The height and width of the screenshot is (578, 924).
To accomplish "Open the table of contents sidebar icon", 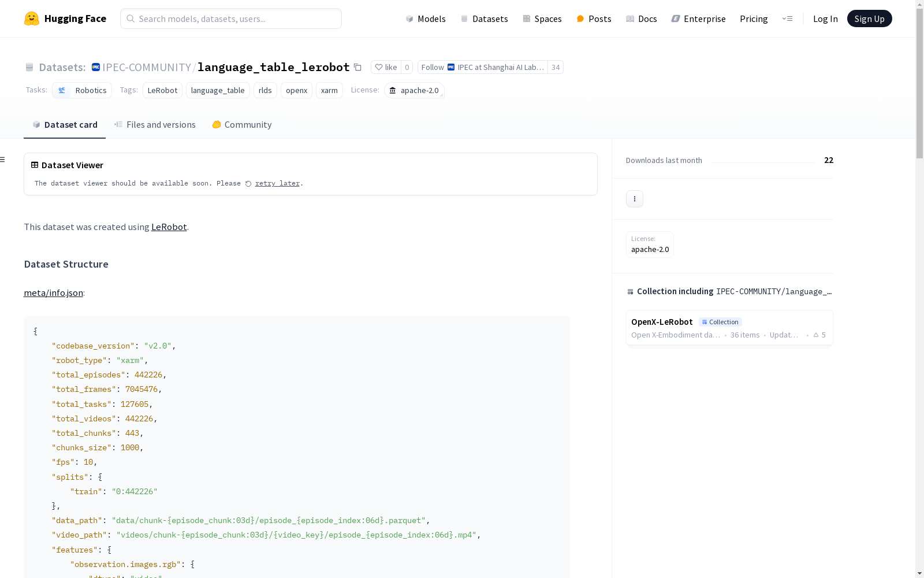I will 3,160.
